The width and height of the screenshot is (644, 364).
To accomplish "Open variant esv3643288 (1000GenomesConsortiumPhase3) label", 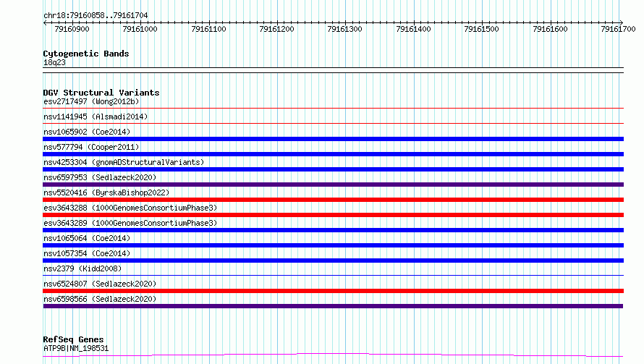I will 130,208.
